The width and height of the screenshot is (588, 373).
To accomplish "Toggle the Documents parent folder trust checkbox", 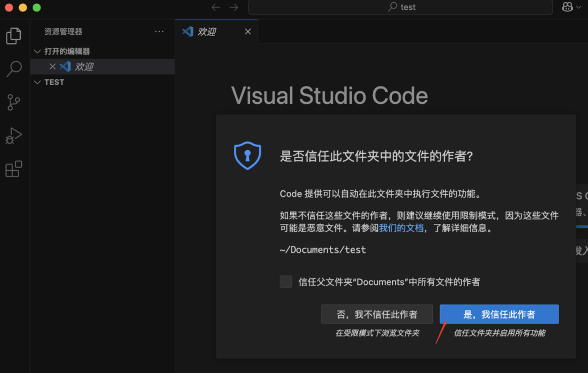I will click(286, 282).
